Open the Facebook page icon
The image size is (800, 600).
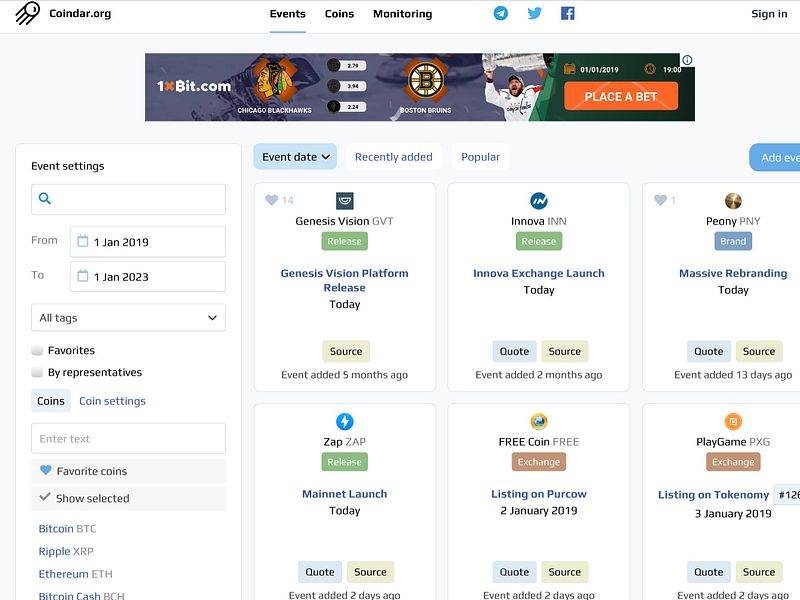click(x=568, y=13)
